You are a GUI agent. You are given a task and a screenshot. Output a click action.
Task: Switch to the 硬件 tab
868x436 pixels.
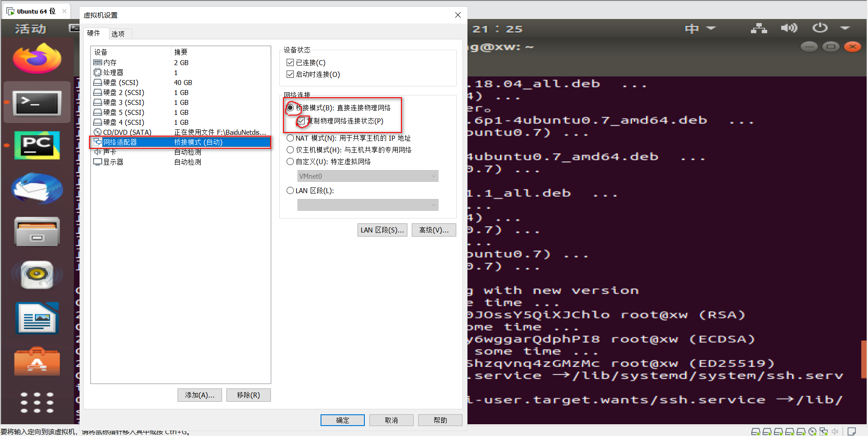point(94,33)
